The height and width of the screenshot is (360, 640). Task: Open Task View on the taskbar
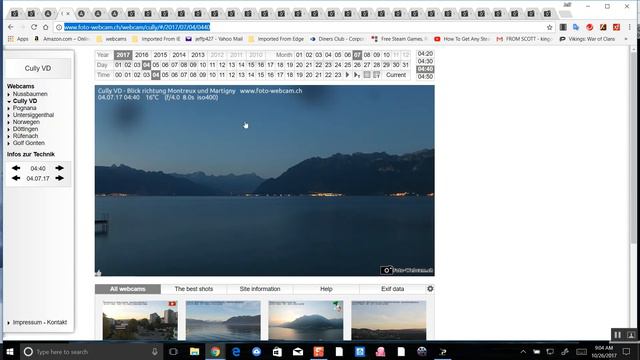click(173, 351)
